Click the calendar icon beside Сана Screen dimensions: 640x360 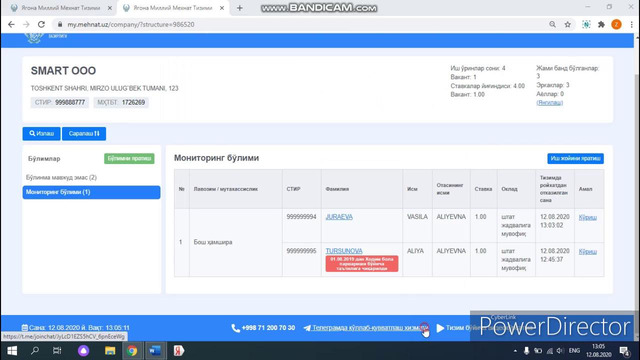coord(24,328)
